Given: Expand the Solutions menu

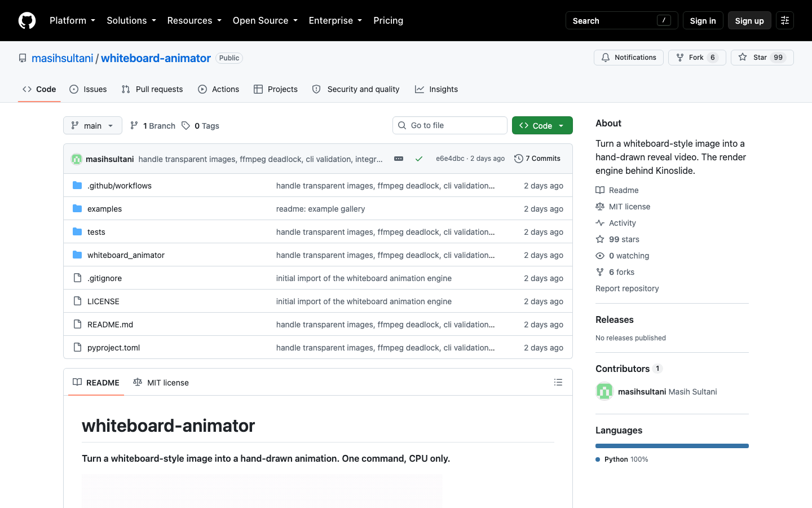Looking at the screenshot, I should [x=131, y=20].
